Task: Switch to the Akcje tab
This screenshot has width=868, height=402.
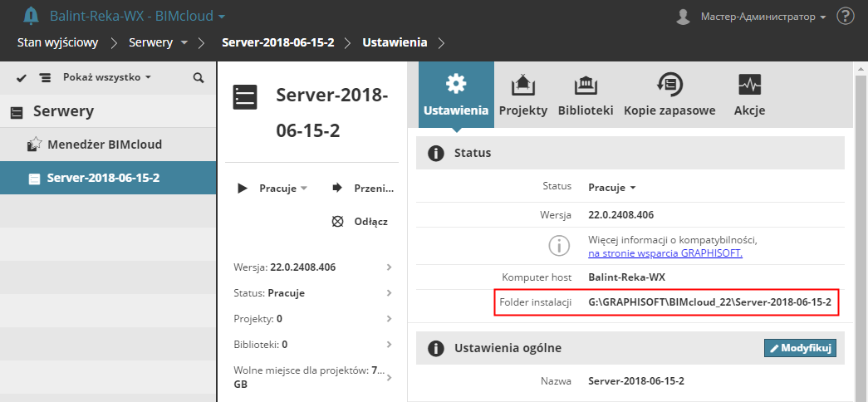Action: (749, 95)
